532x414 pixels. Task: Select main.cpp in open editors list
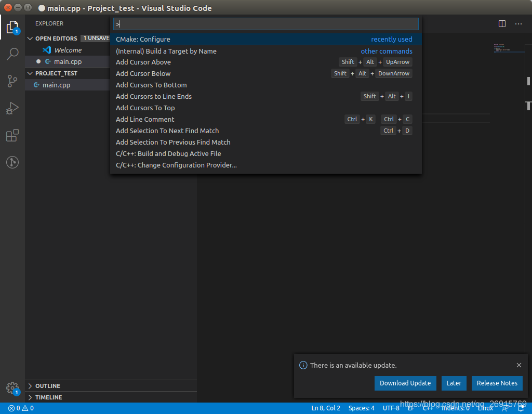(x=68, y=61)
